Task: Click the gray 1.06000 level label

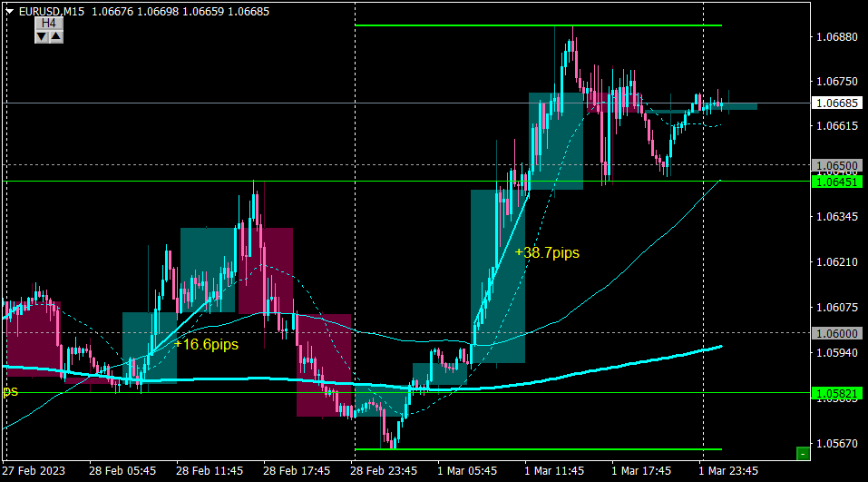Action: pyautogui.click(x=837, y=333)
